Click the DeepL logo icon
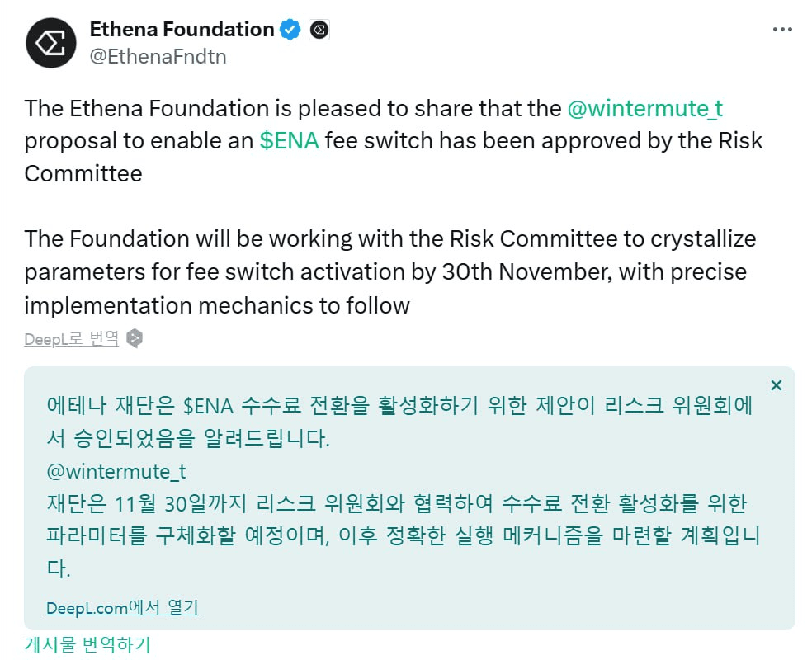812x660 pixels. coord(135,338)
